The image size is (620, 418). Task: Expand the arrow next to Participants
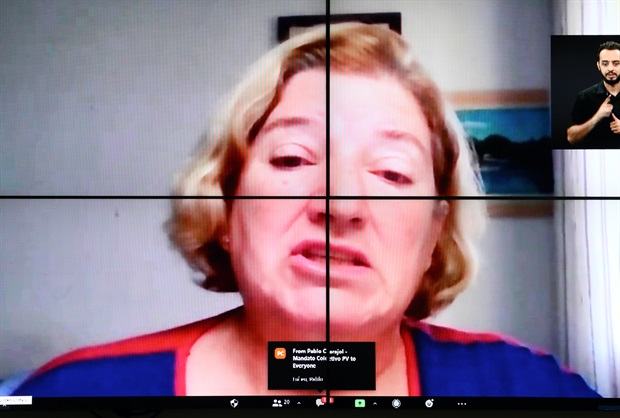pyautogui.click(x=299, y=403)
